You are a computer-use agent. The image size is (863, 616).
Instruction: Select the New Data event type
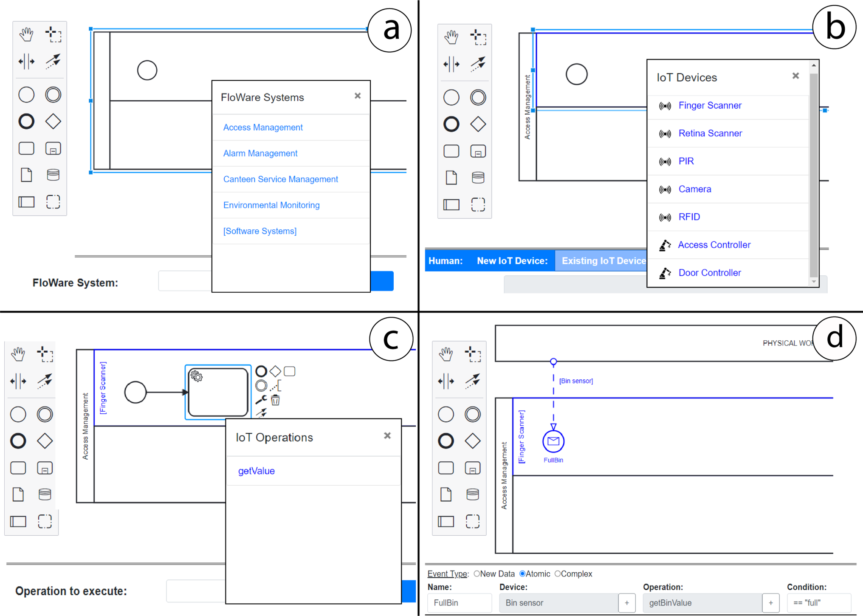(477, 574)
